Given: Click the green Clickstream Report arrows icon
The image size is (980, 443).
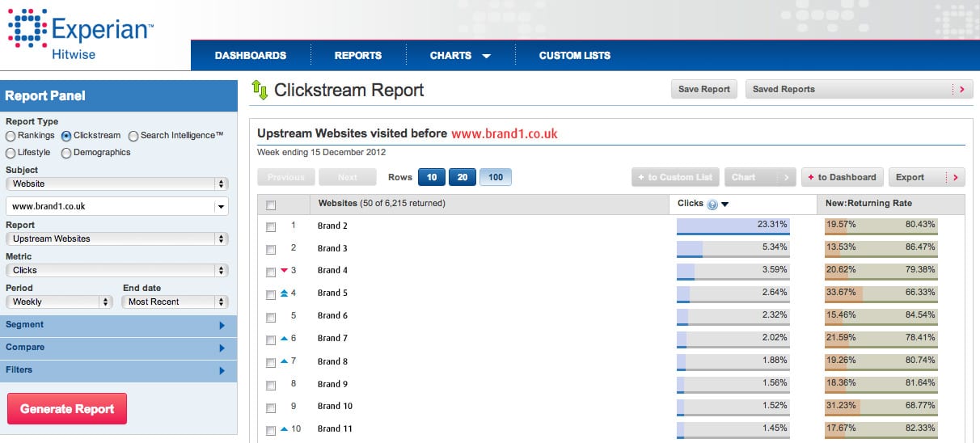Looking at the screenshot, I should click(x=260, y=90).
